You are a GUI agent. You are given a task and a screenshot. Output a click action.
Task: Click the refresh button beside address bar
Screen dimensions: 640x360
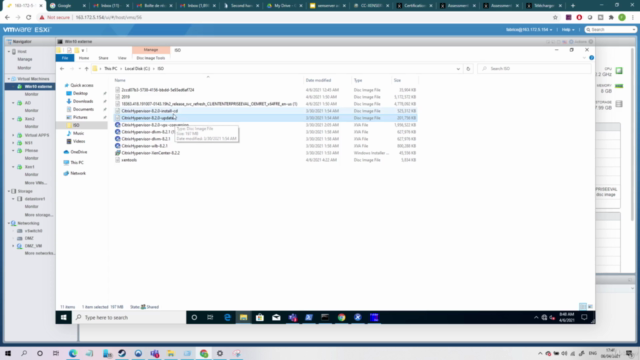pyautogui.click(x=468, y=69)
